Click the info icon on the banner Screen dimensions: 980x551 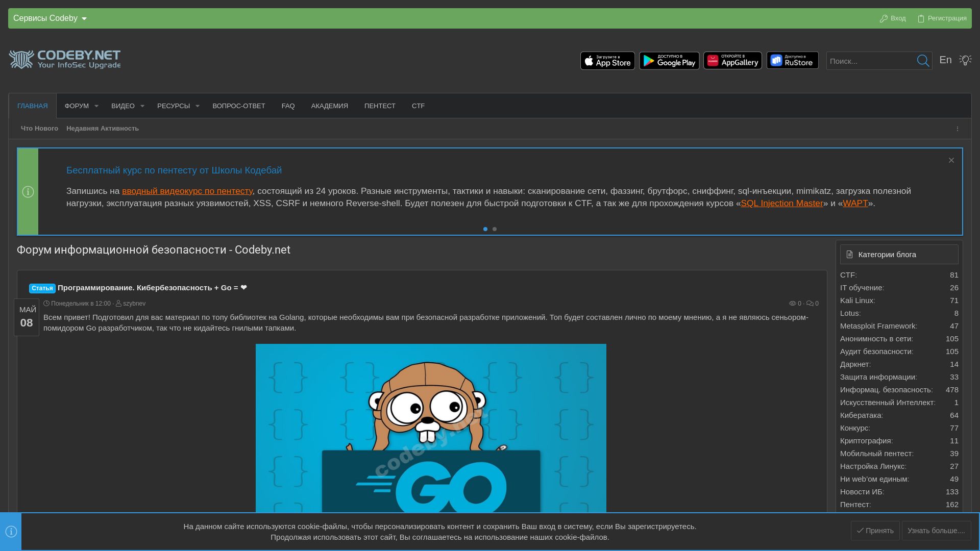28,192
